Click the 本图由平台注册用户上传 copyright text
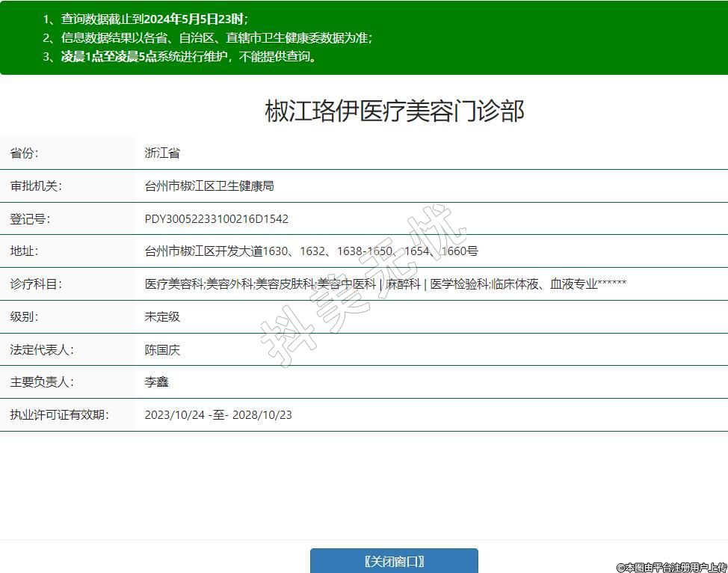Image resolution: width=728 pixels, height=573 pixels. click(x=671, y=567)
